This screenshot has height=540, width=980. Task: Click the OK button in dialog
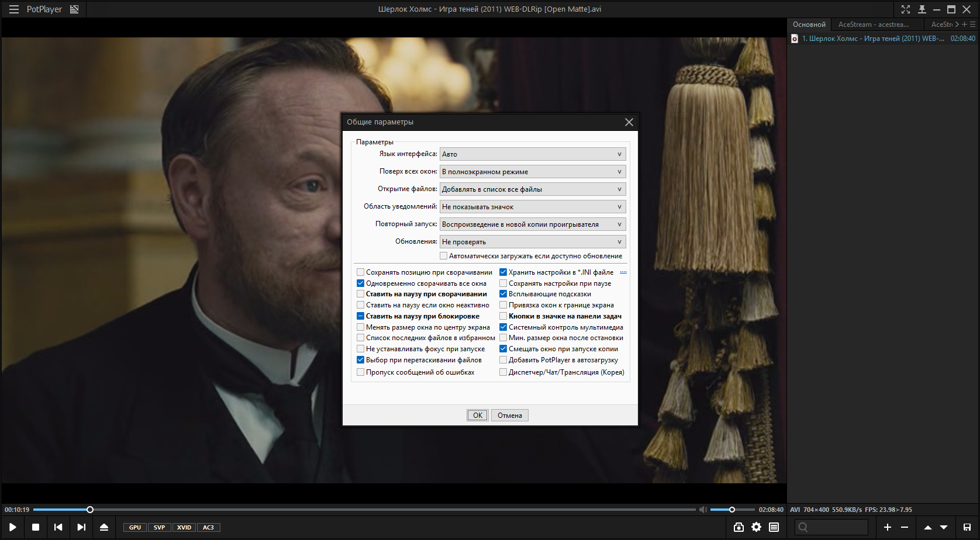click(x=477, y=416)
